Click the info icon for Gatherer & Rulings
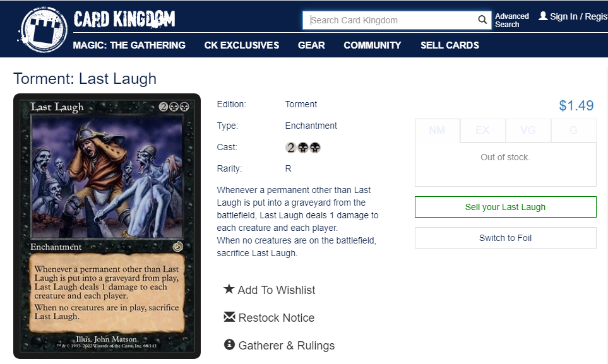The width and height of the screenshot is (608, 364). (x=229, y=344)
